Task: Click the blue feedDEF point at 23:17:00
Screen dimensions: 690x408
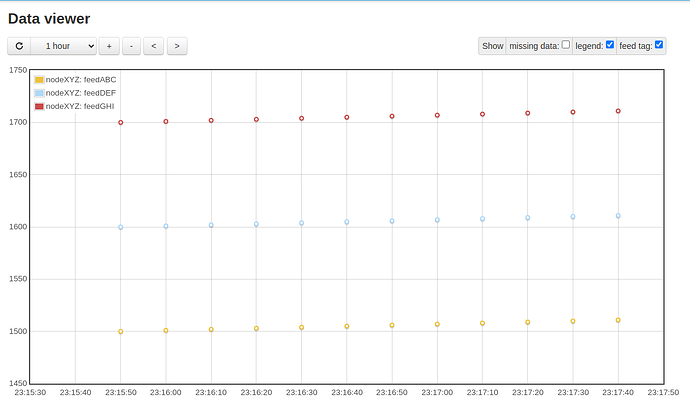Action: (437, 220)
